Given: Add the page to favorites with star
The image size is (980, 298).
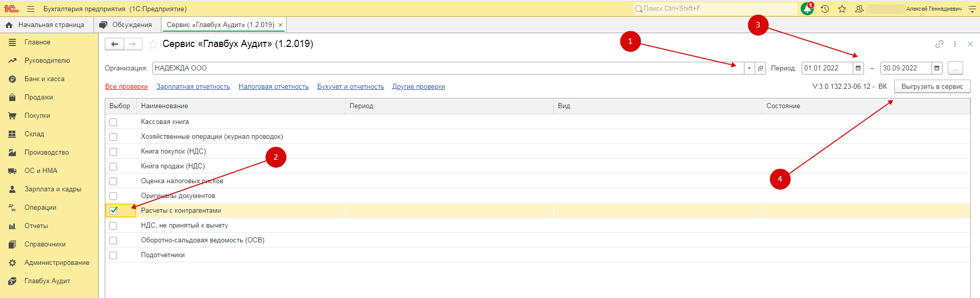Looking at the screenshot, I should coord(153,44).
